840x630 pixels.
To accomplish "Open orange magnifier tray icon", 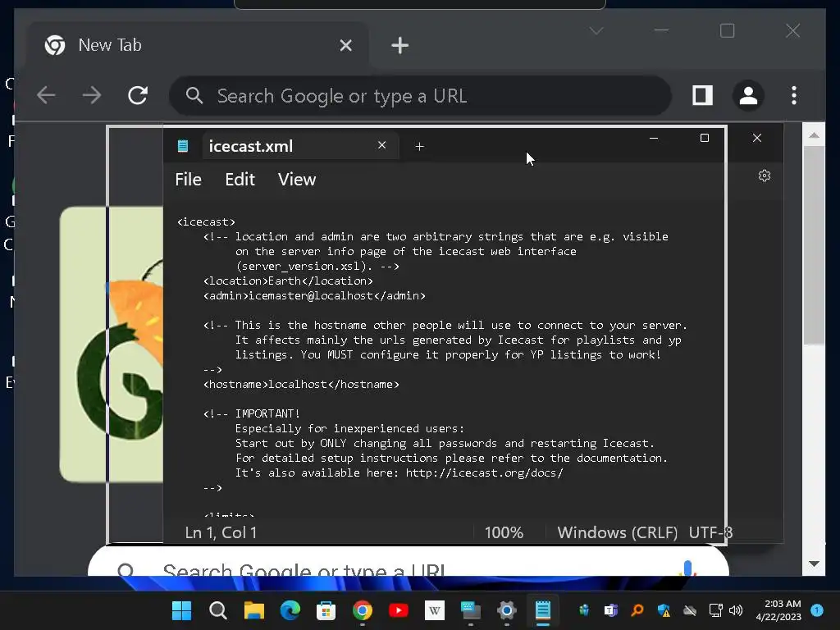I will click(637, 610).
